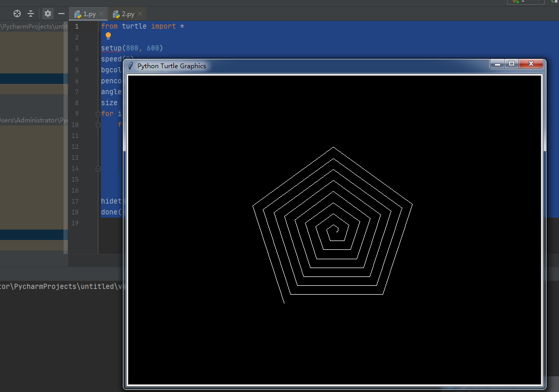Image resolution: width=559 pixels, height=392 pixels.
Task: Click the 'from turtle import *' code line
Action: pos(143,26)
